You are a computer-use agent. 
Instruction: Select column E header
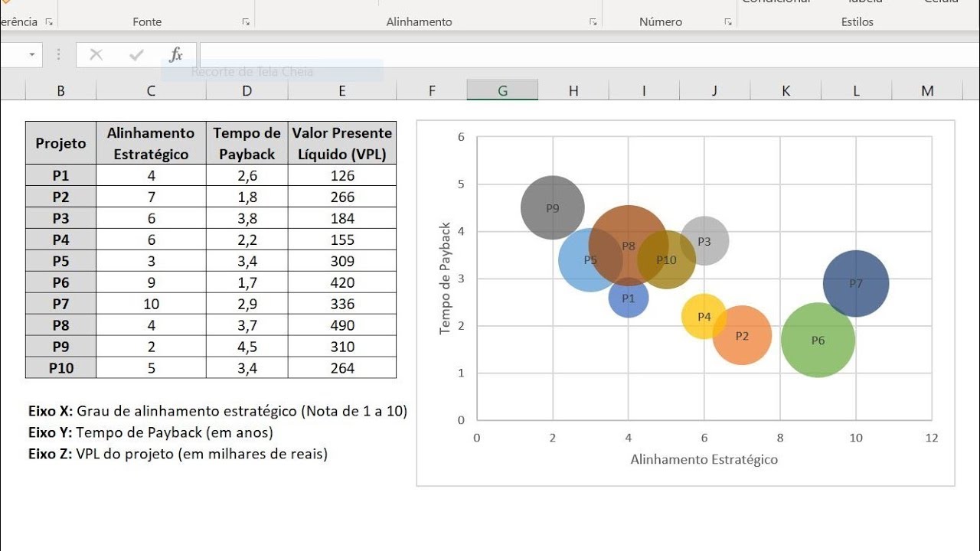point(341,91)
